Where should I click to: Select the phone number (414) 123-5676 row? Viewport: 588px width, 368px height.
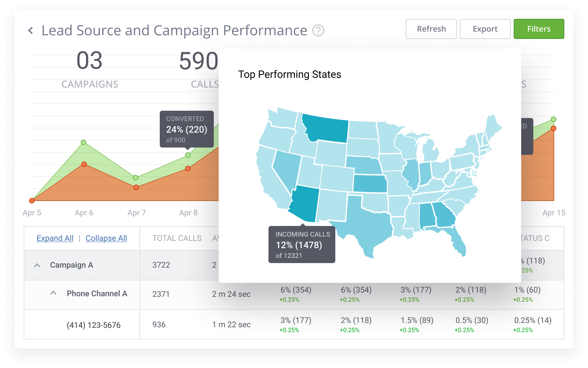pos(93,325)
